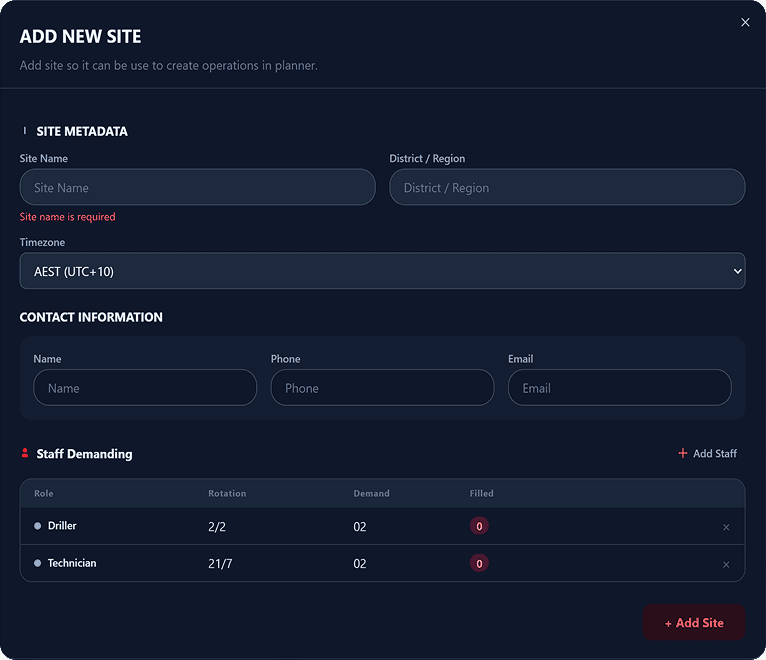Close the Add New Site dialog
The height and width of the screenshot is (660, 766).
coord(745,22)
